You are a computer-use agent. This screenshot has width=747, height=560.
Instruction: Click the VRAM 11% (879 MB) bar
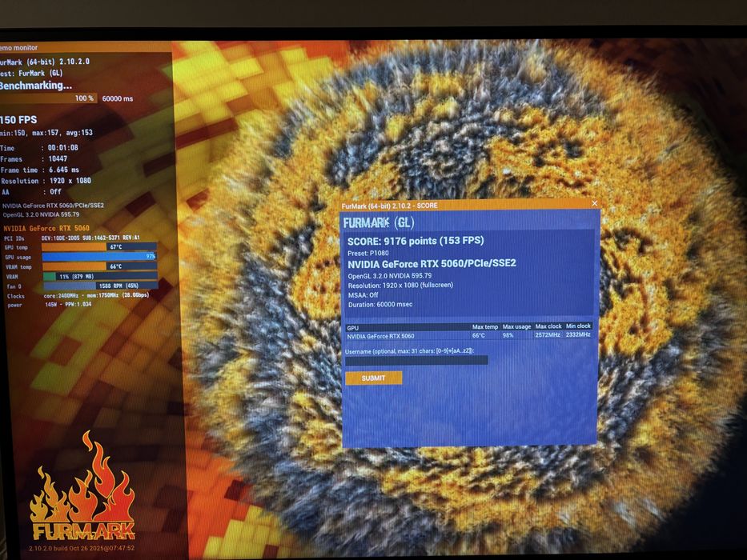click(x=101, y=276)
